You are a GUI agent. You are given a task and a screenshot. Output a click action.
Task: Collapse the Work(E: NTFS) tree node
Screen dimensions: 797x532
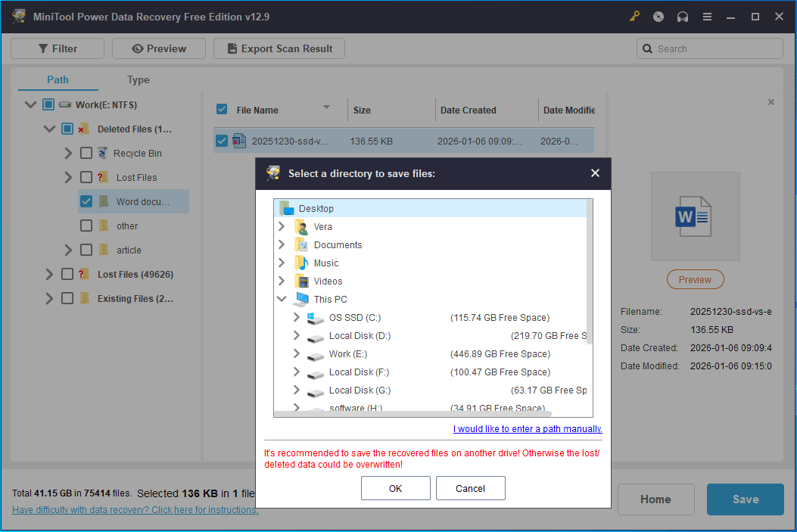30,104
